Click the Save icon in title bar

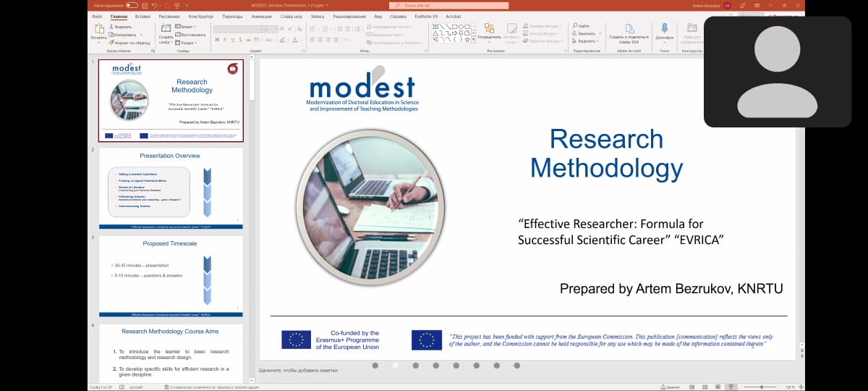145,6
